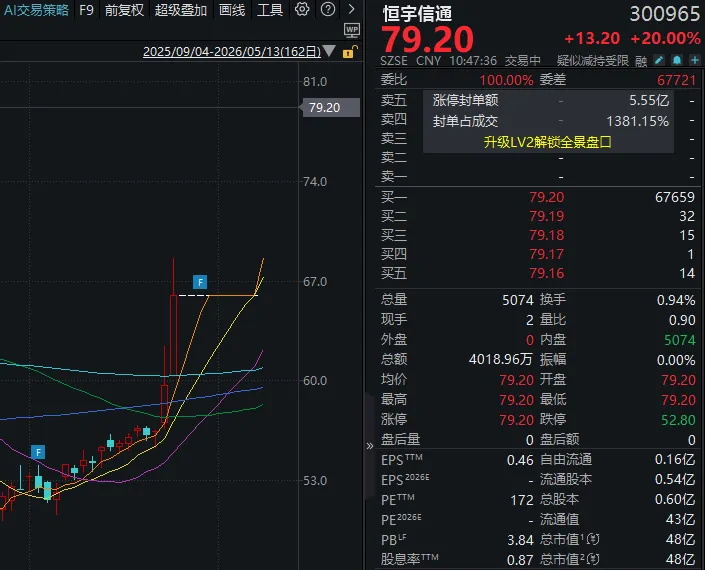Image resolution: width=705 pixels, height=570 pixels.
Task: Add stock with the plus icon
Action: point(695,60)
